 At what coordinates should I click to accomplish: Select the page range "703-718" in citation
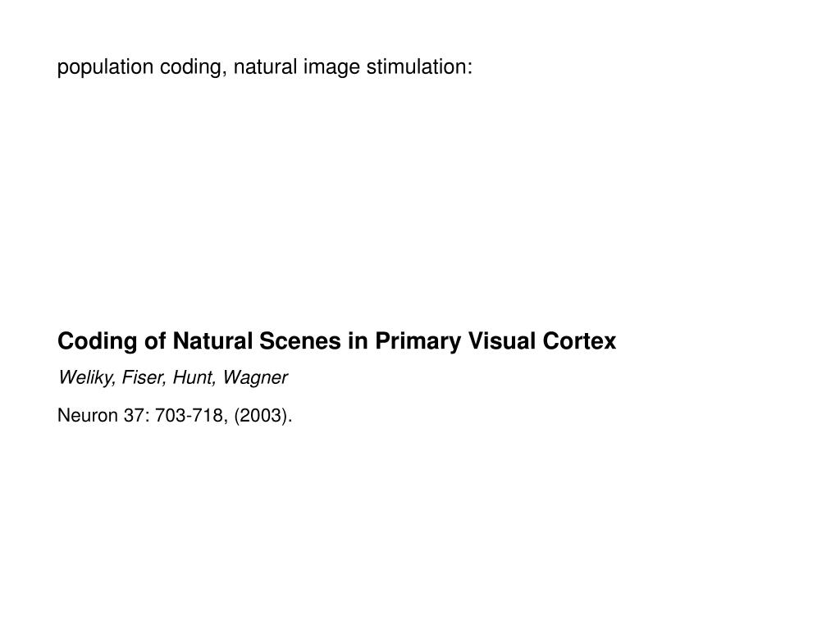point(190,415)
